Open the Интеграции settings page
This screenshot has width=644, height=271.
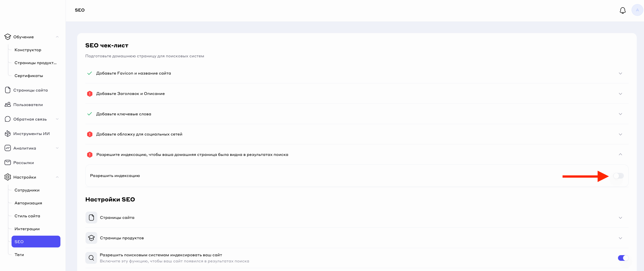pos(27,229)
